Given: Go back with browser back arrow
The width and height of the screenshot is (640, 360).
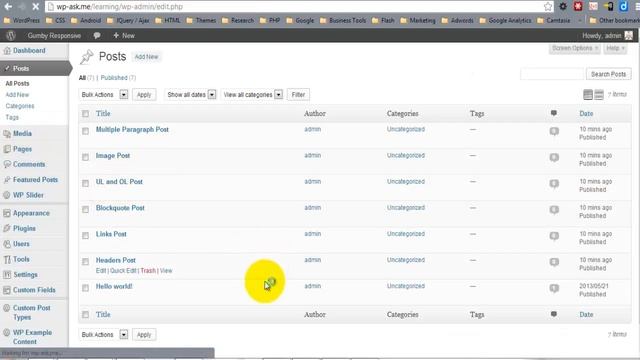Looking at the screenshot, I should point(8,7).
